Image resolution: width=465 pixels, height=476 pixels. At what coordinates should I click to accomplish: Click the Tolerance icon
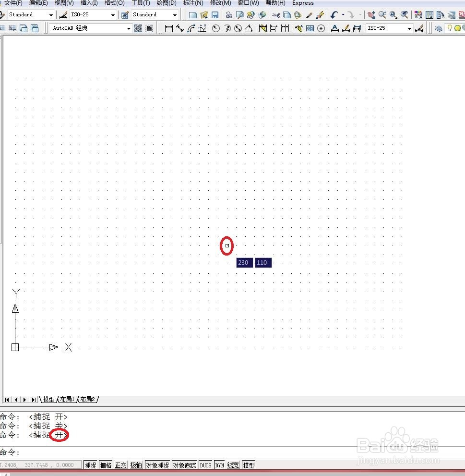310,28
